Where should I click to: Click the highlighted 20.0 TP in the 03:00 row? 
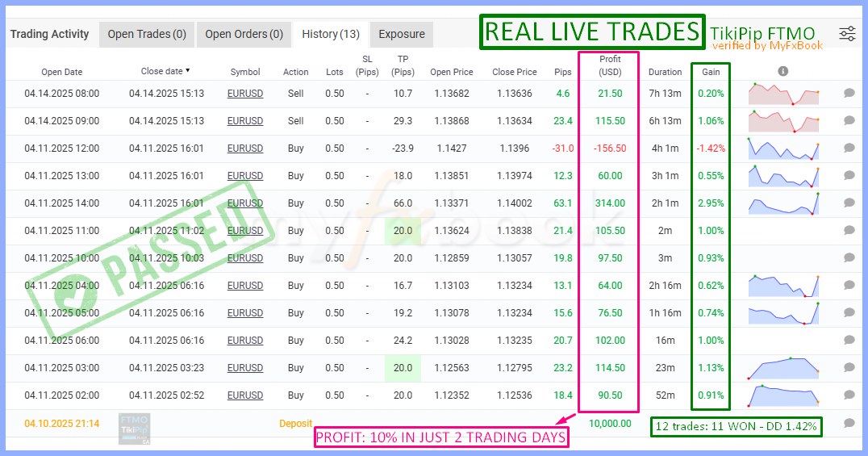[403, 368]
